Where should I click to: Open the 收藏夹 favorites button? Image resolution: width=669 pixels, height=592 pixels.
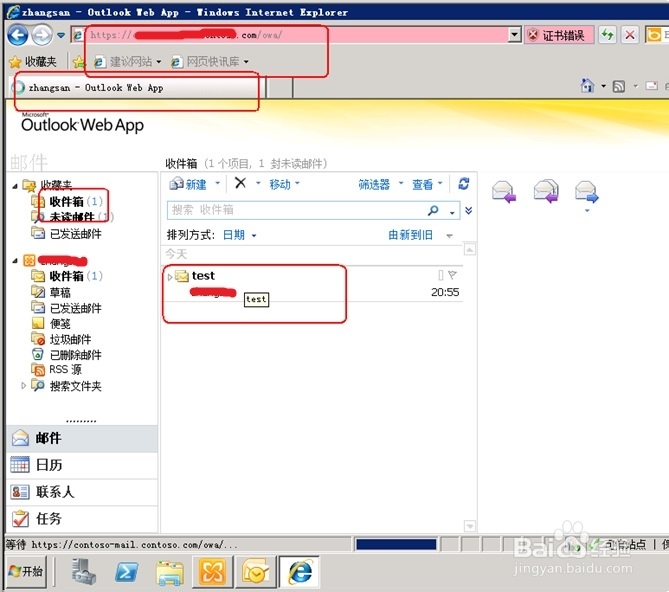tap(33, 62)
